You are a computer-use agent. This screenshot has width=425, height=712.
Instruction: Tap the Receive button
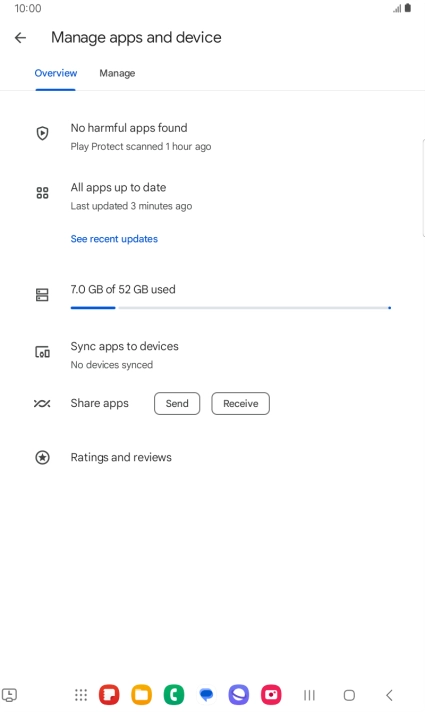click(x=241, y=404)
